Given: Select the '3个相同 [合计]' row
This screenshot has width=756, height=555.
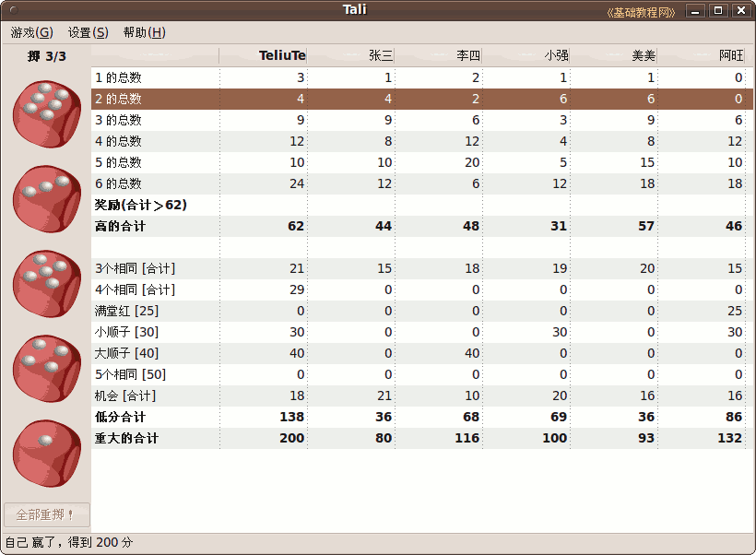Looking at the screenshot, I should pos(422,268).
